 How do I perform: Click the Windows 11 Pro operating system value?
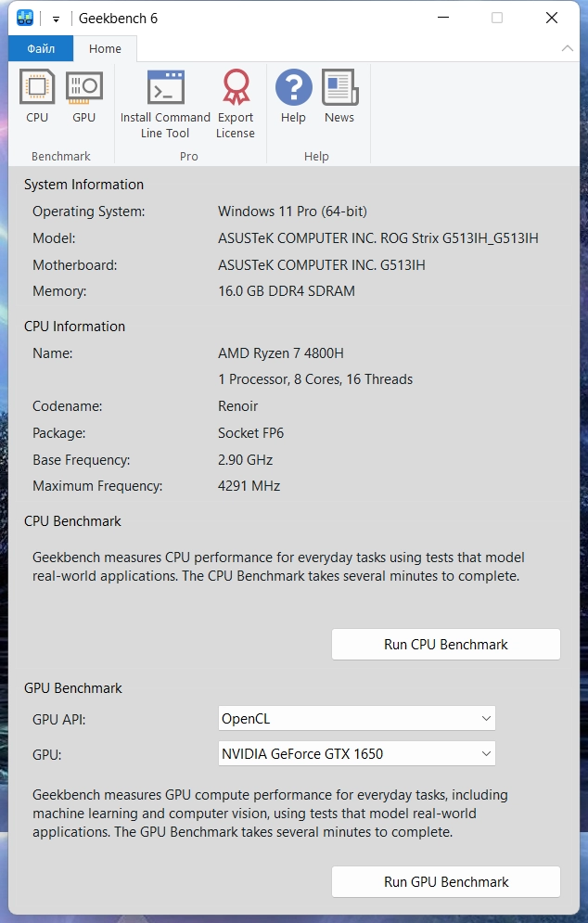pyautogui.click(x=292, y=212)
